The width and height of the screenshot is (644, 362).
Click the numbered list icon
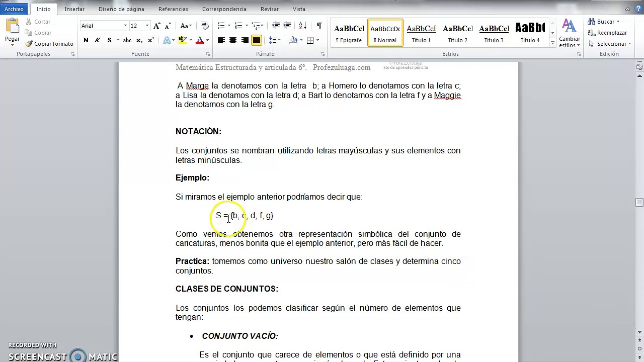pyautogui.click(x=238, y=26)
